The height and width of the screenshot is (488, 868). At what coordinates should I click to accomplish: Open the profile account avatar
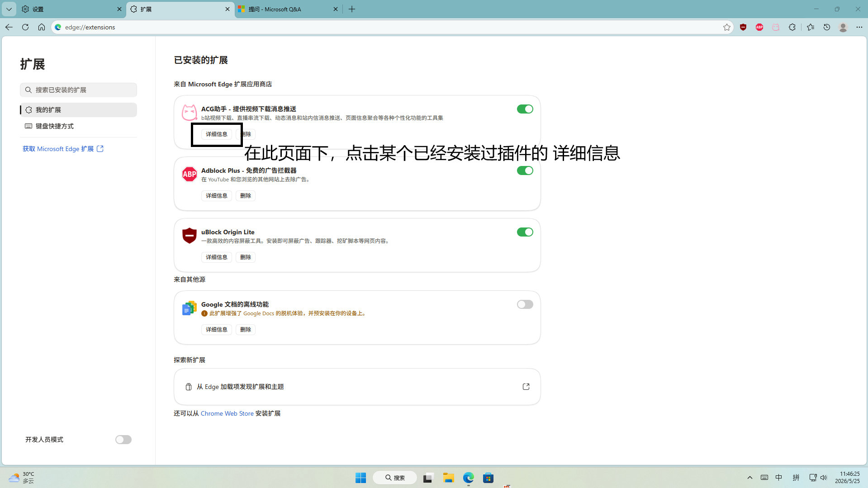pos(843,27)
